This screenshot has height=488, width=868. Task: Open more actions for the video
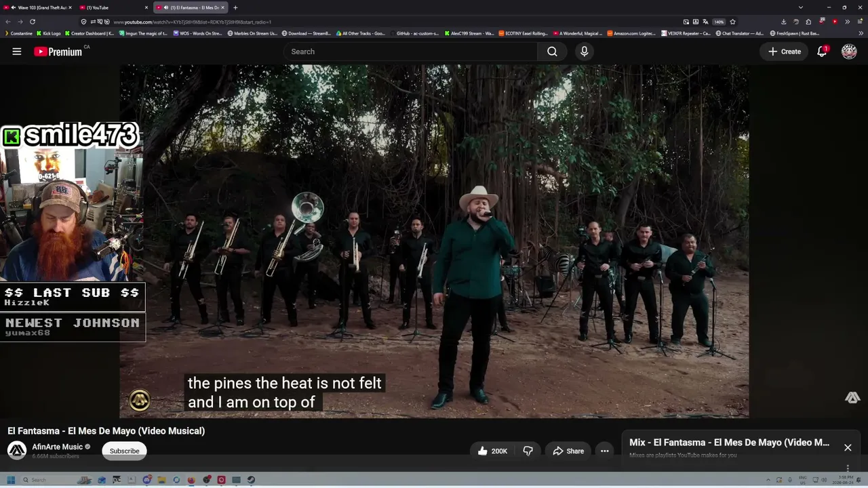point(604,451)
